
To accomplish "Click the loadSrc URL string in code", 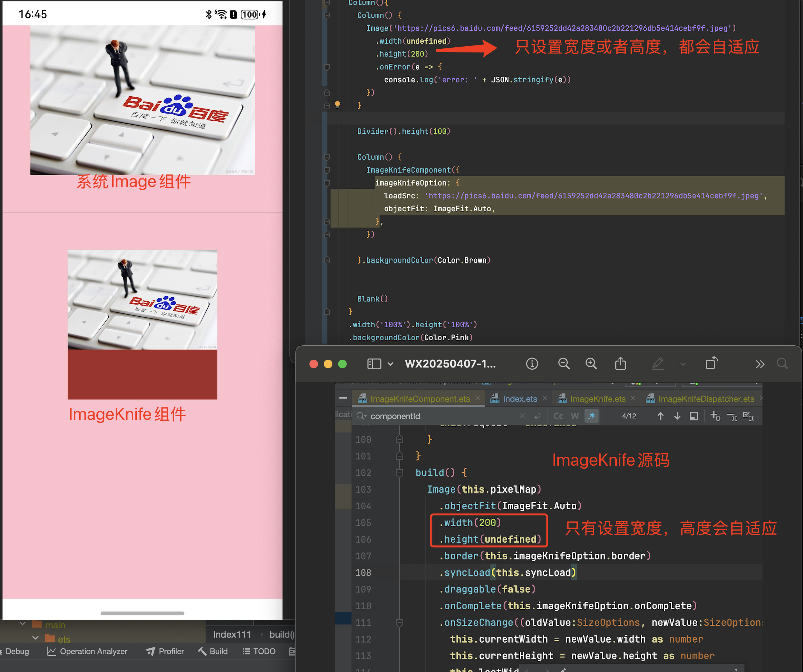I will [x=593, y=196].
